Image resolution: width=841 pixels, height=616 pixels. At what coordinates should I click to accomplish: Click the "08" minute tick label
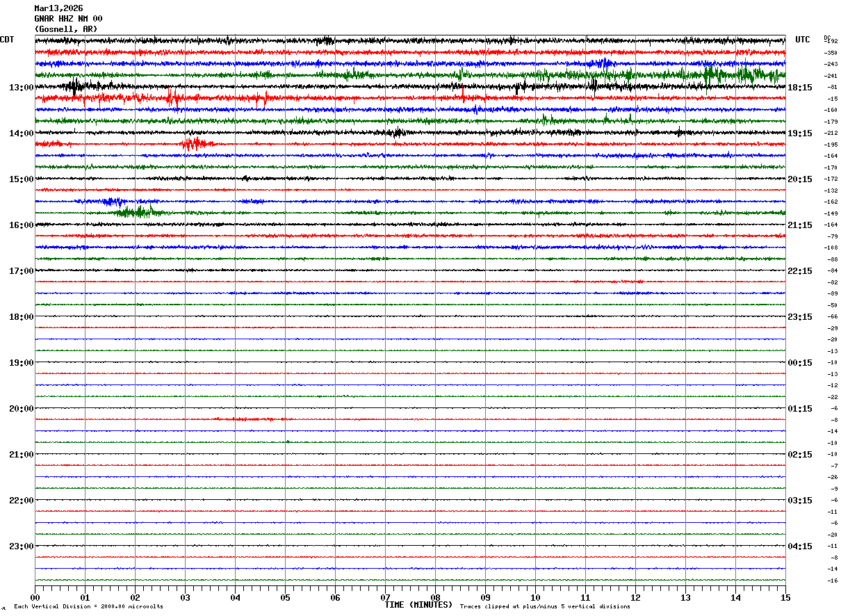tap(435, 597)
